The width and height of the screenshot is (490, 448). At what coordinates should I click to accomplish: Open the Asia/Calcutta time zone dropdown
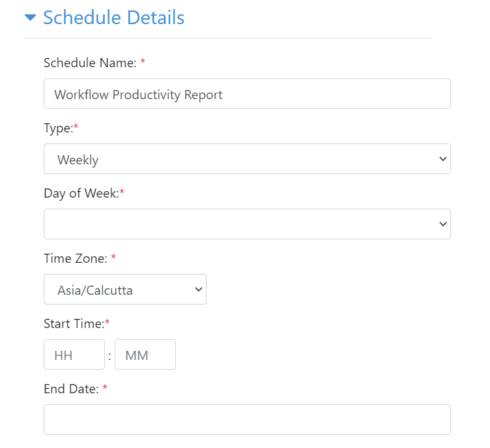click(125, 290)
